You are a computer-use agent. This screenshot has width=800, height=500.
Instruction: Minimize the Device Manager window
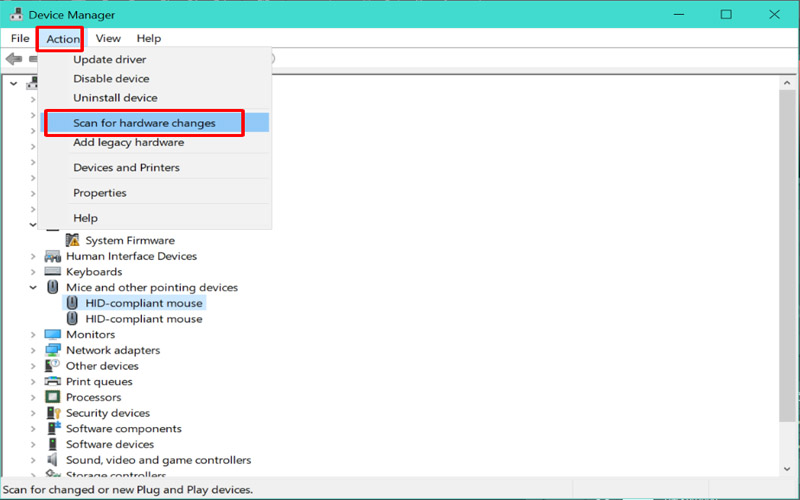(x=679, y=14)
